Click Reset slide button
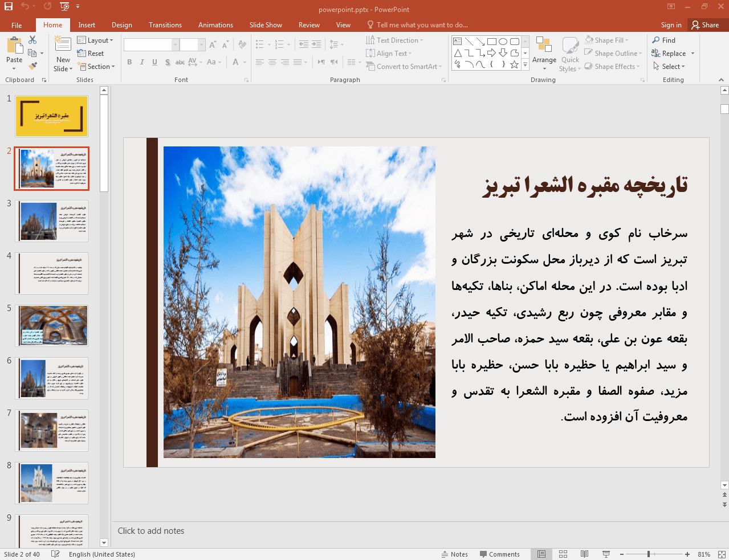 91,54
